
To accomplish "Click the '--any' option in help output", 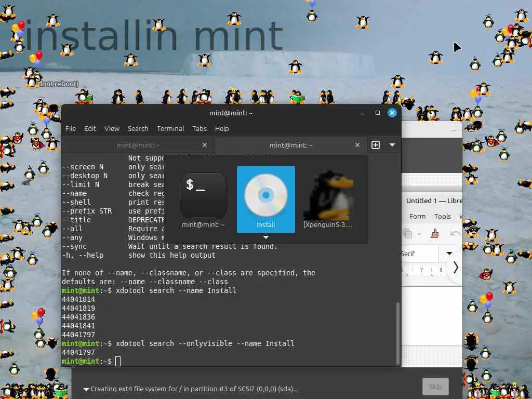I will click(72, 237).
